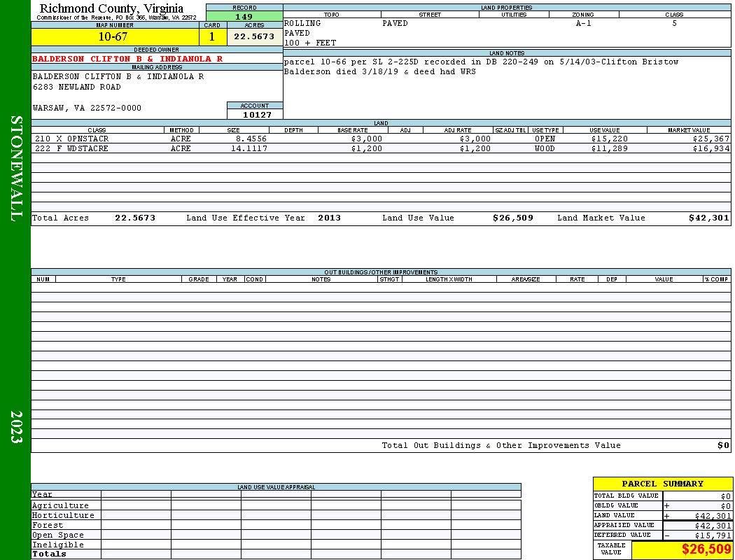735x560 pixels.
Task: Click APPRAISED VALUE $42,301 in parcel summary
Action: 713,526
